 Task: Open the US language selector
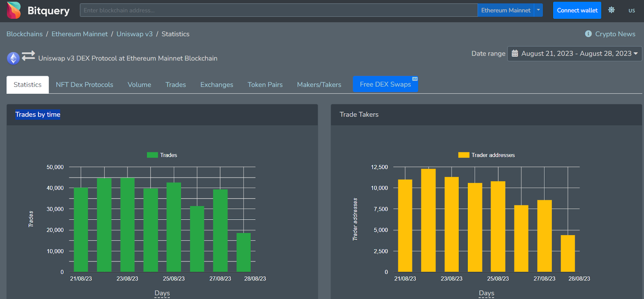coord(632,10)
